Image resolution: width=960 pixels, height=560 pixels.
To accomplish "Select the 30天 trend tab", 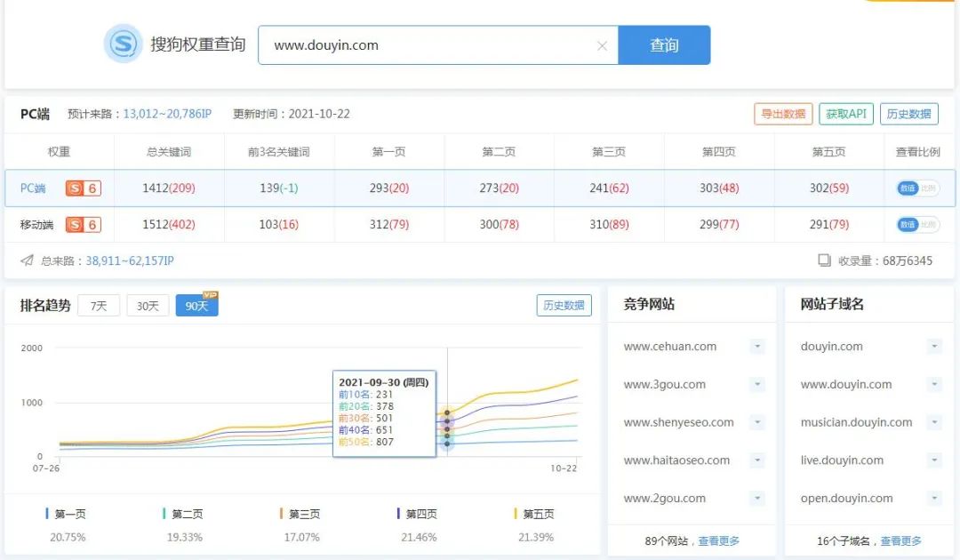I will (x=148, y=306).
